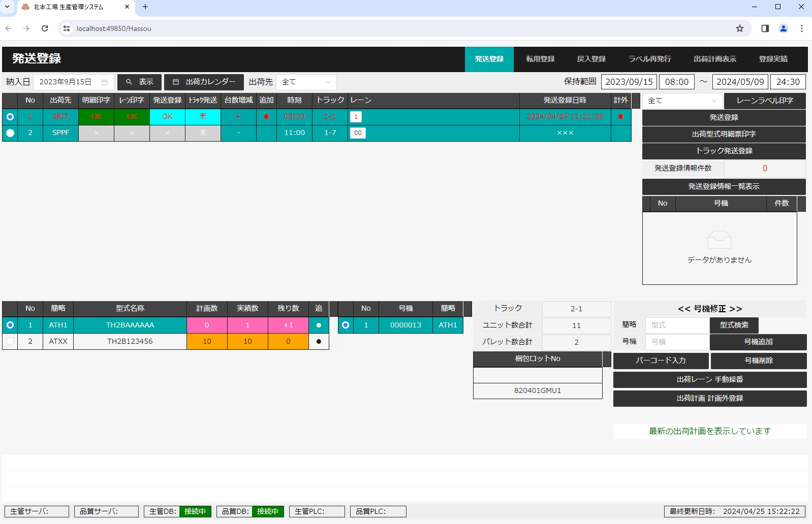Image resolution: width=812 pixels, height=524 pixels.
Task: Click the 号機追加 button
Action: pos(758,342)
